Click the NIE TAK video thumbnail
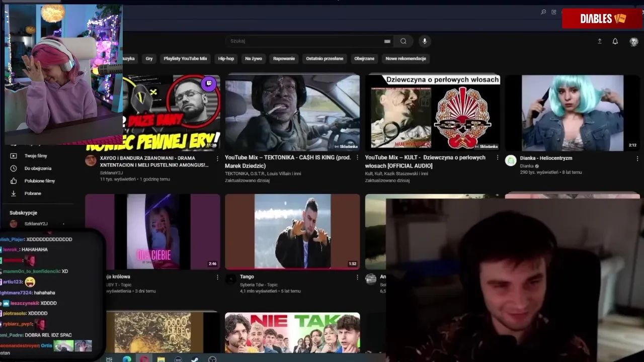644x362 pixels. [292, 333]
